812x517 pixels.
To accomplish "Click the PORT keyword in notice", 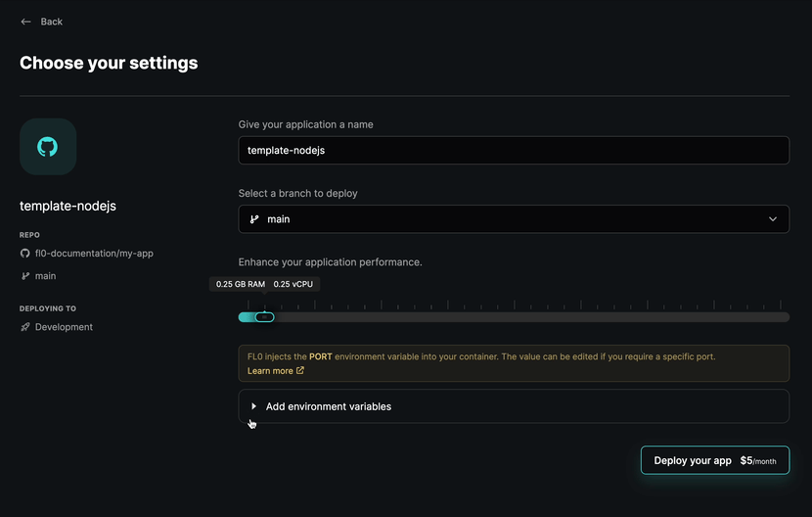I will click(x=321, y=356).
